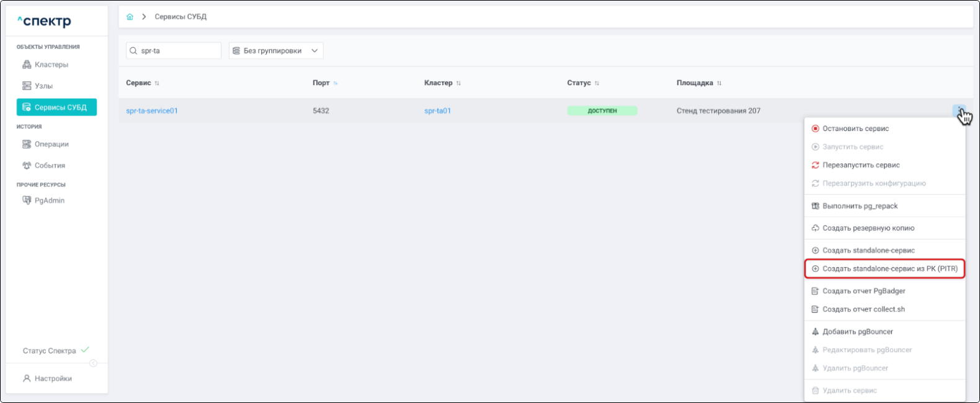The width and height of the screenshot is (980, 403).
Task: Click Сервисы СУБД breadcrumb text
Action: [180, 17]
